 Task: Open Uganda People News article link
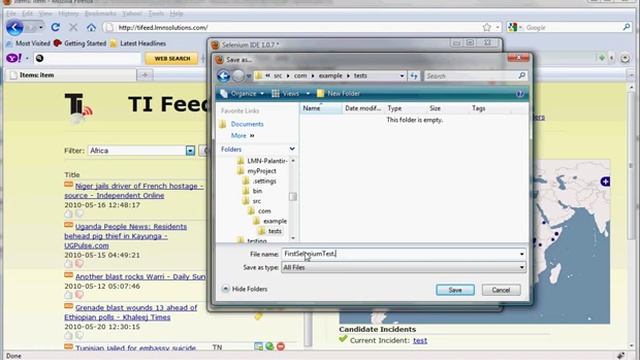[126, 236]
